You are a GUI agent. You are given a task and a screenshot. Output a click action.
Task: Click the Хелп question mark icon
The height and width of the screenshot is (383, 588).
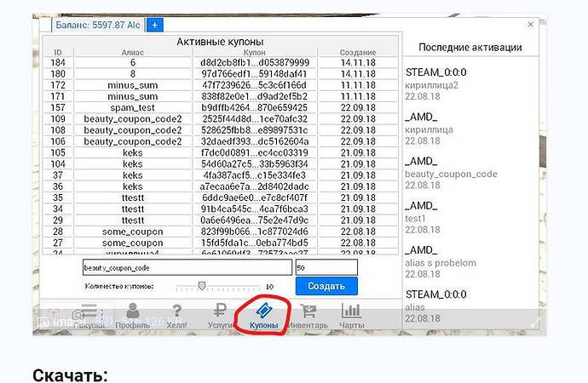tap(176, 315)
